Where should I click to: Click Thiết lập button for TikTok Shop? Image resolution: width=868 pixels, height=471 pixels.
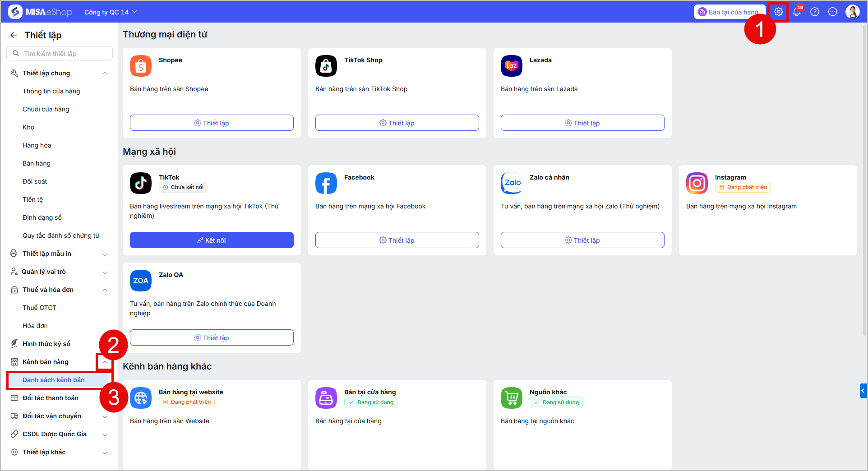[x=397, y=123]
